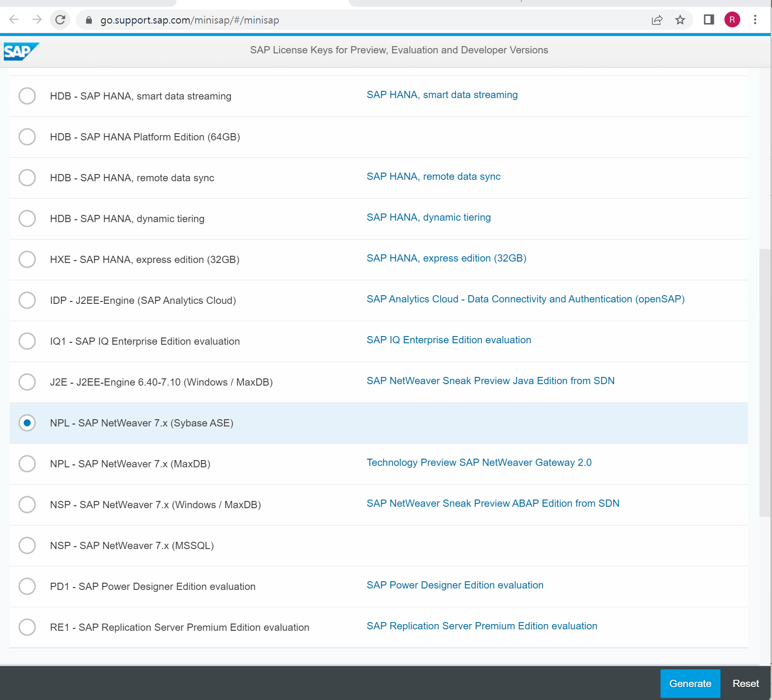Click row text NPL - SAP NetWeaver 7.x (MaxDB)

130,464
